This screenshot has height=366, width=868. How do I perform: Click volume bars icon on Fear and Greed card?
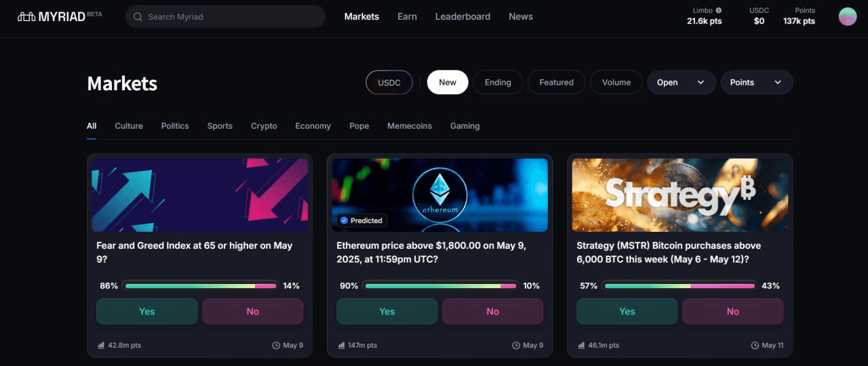[101, 346]
